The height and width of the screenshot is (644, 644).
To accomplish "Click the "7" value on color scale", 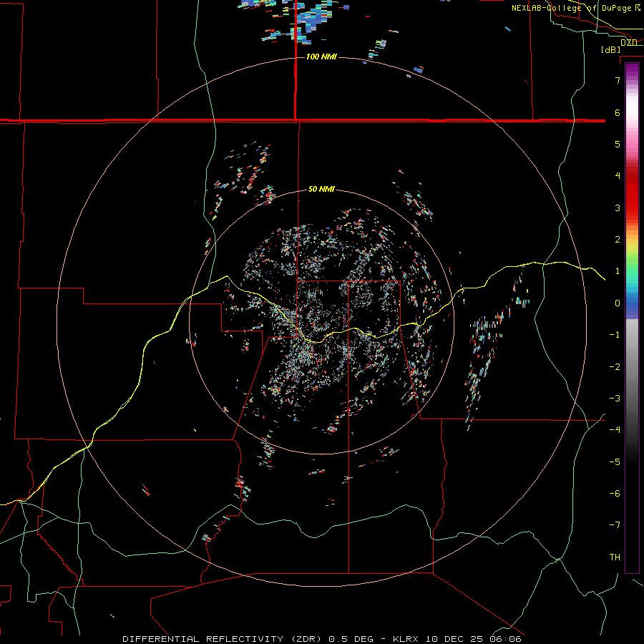I will click(x=618, y=80).
